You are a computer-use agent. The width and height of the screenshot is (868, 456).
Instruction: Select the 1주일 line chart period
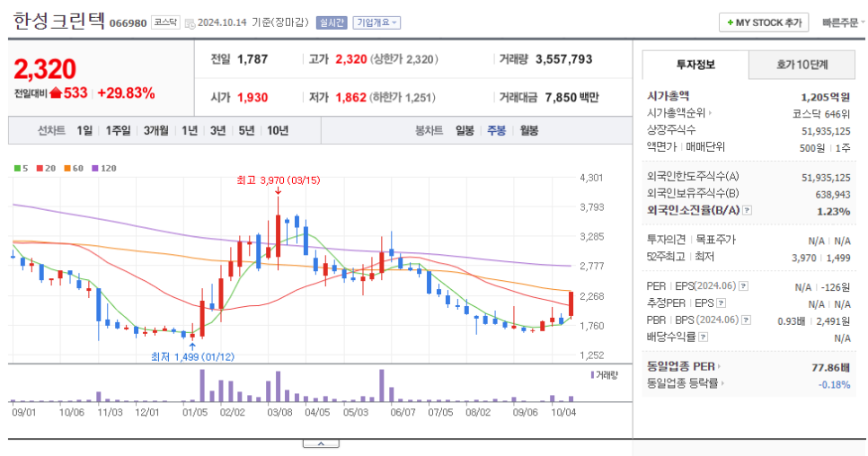coord(118,130)
